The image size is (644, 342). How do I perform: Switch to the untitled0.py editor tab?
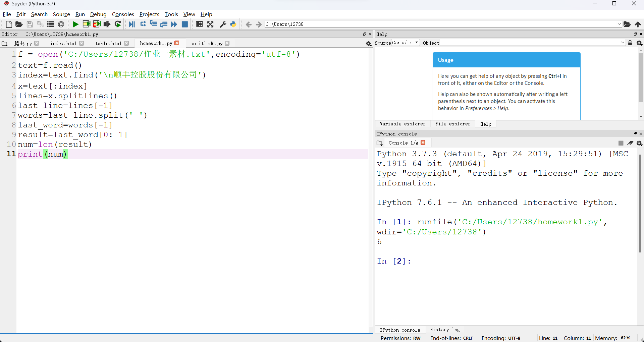click(206, 44)
